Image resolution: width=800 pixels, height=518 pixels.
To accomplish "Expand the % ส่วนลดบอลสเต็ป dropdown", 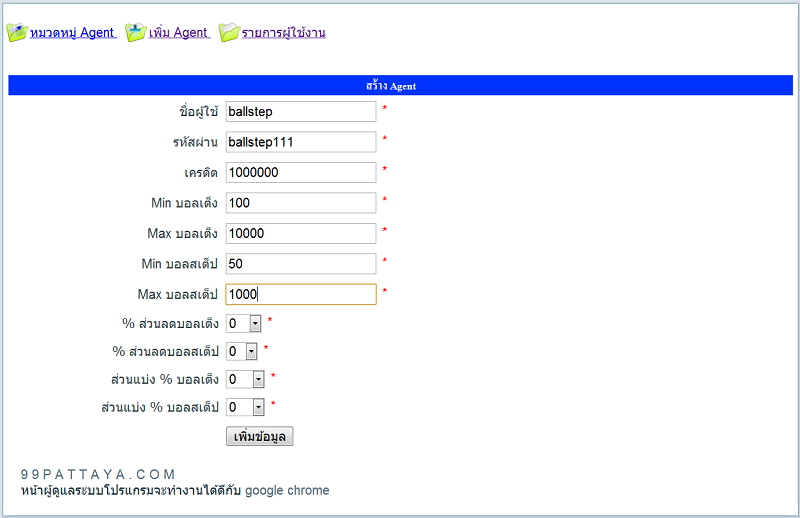I will coord(241,351).
